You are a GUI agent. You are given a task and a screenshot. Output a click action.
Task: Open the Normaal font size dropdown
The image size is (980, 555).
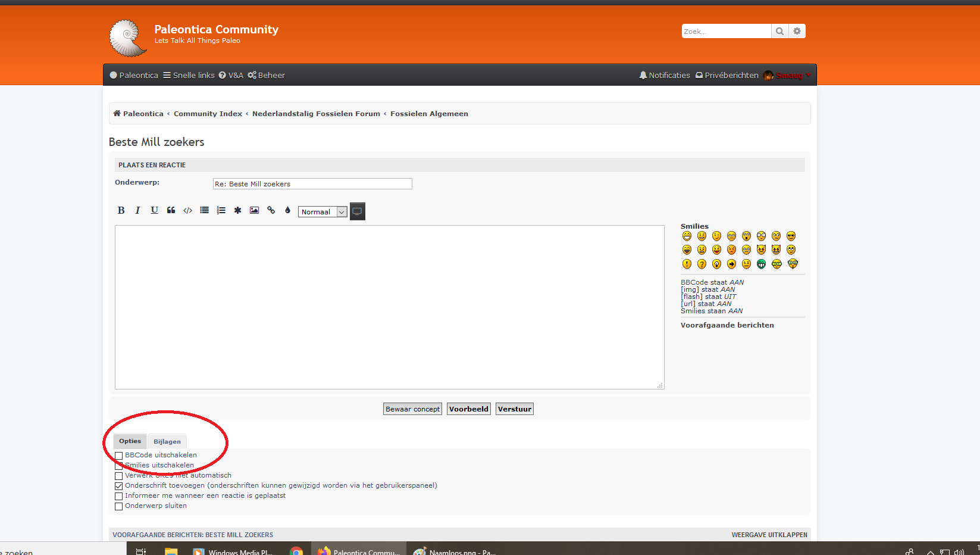(322, 212)
